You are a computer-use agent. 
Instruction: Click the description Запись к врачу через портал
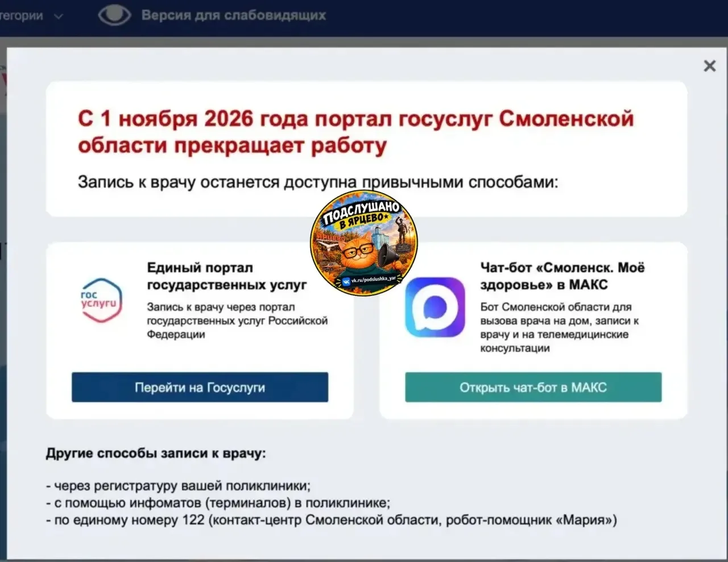click(237, 320)
